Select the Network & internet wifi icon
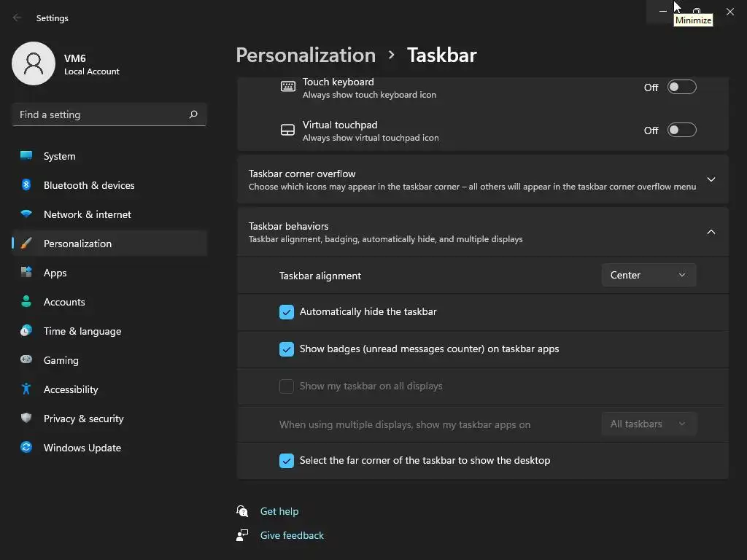The width and height of the screenshot is (747, 560). (26, 214)
